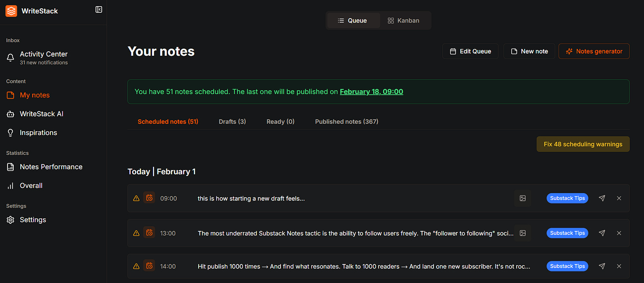Remove the 13:00 note with X icon
Screen dimensions: 644x283
(619, 233)
